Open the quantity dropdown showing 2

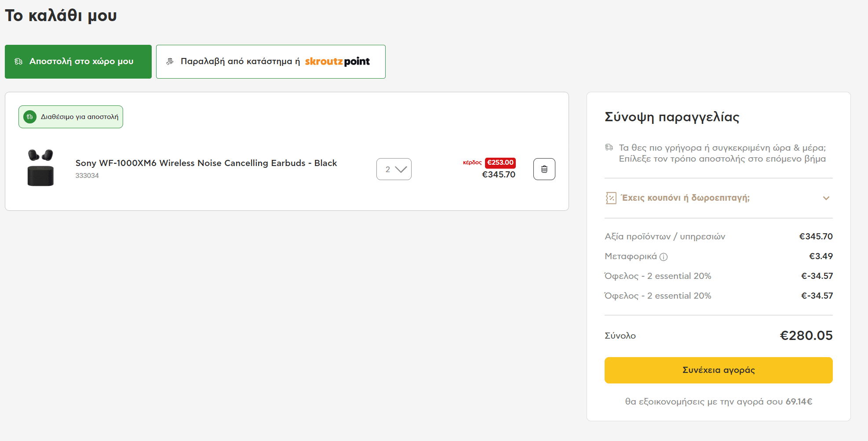point(394,169)
